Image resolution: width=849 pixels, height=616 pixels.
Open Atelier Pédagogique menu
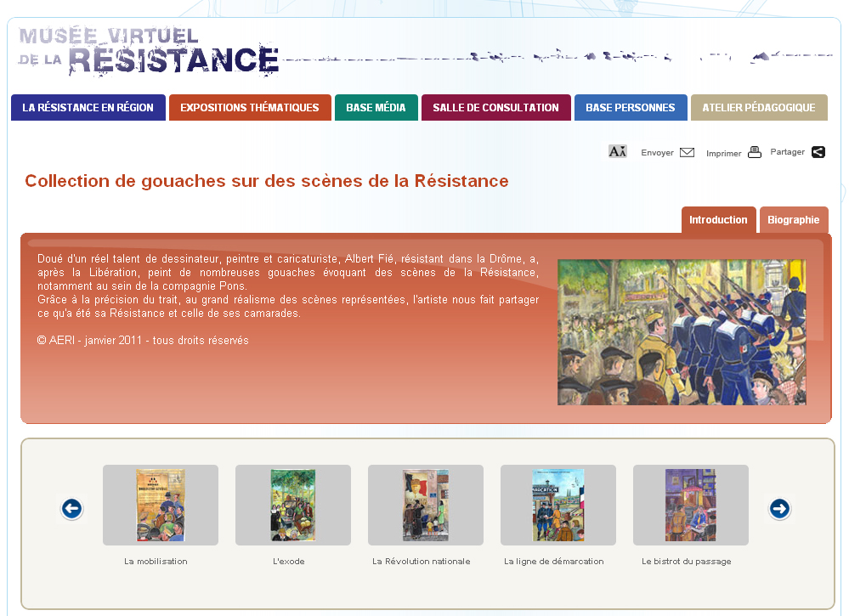759,107
